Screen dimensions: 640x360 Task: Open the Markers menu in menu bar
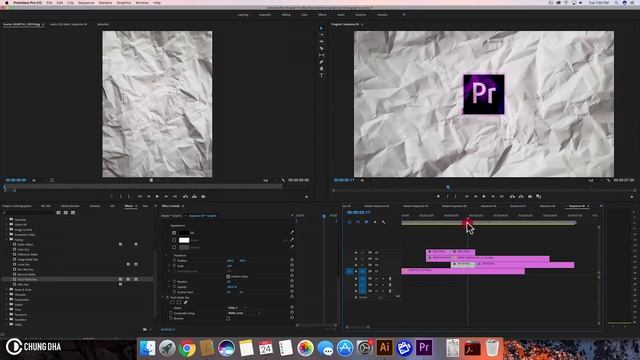coord(105,2)
